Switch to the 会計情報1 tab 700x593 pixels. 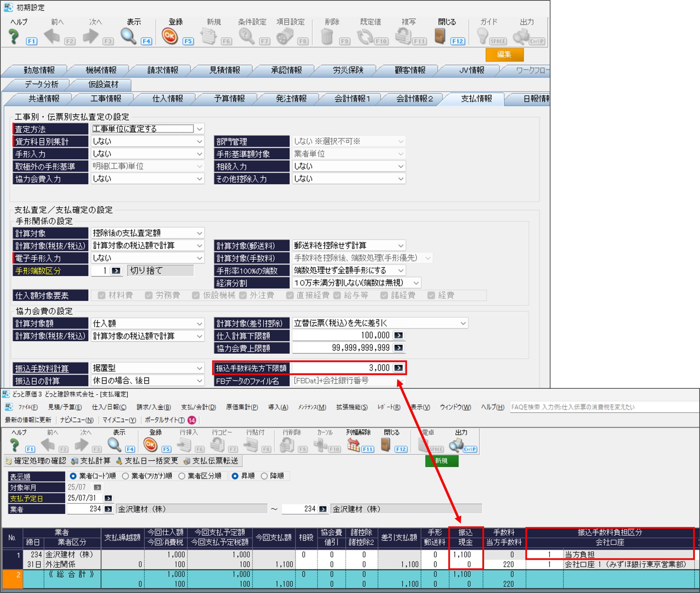tap(352, 99)
